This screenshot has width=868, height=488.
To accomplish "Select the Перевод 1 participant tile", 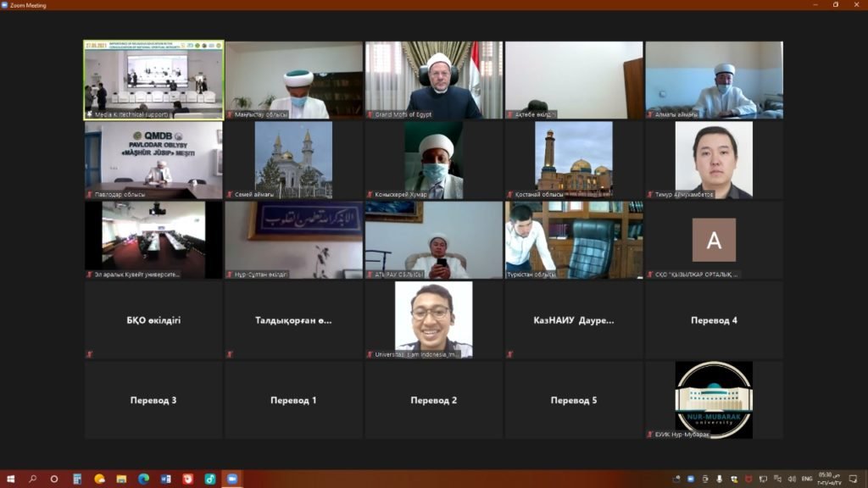I will tap(293, 400).
